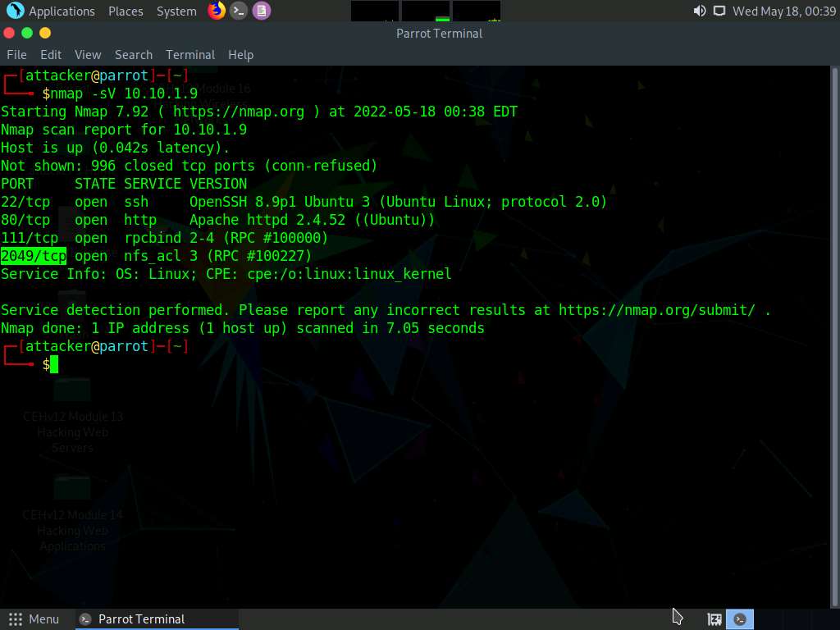This screenshot has height=630, width=840.
Task: Select the first workspace switcher icon
Action: pos(714,619)
